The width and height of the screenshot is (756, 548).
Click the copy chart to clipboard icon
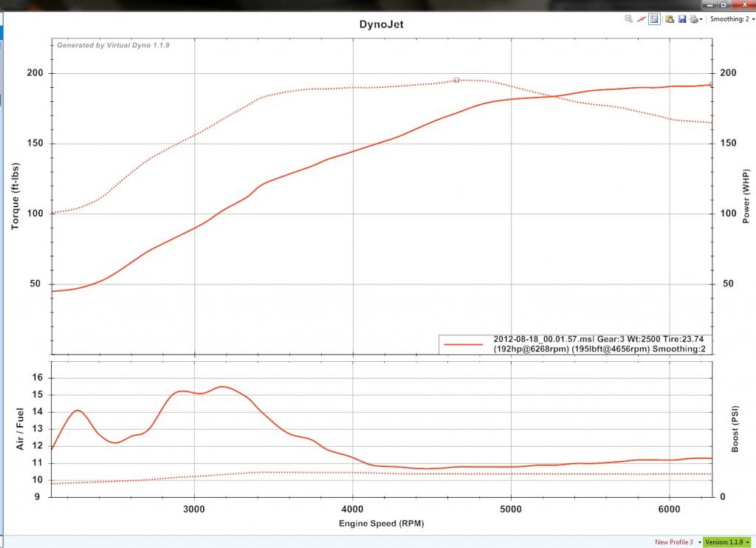point(669,19)
